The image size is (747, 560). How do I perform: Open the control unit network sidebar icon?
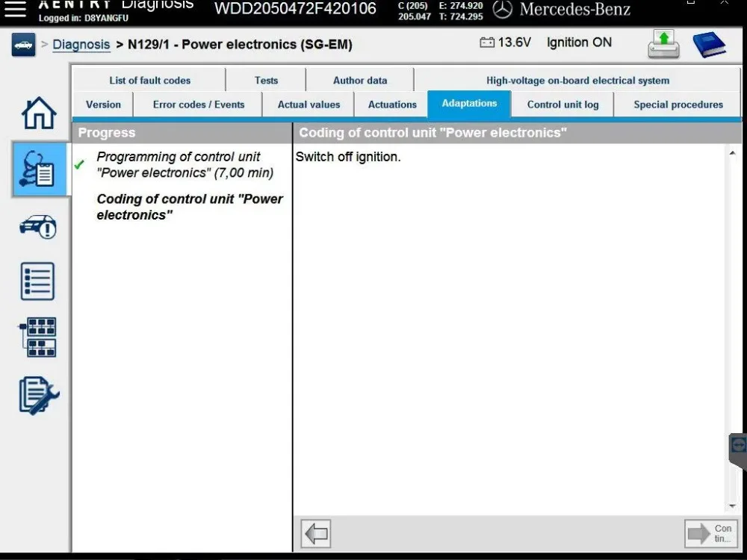[x=38, y=337]
